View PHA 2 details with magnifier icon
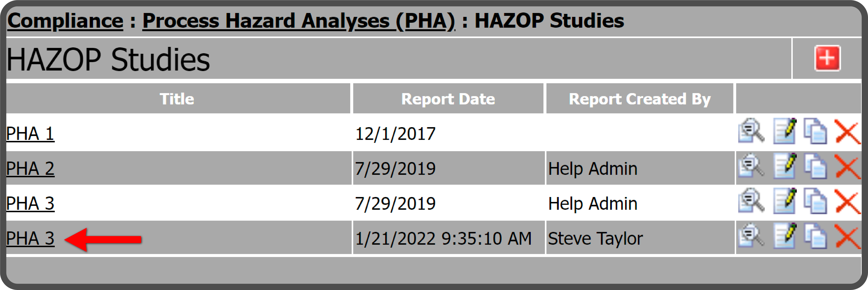 click(751, 166)
